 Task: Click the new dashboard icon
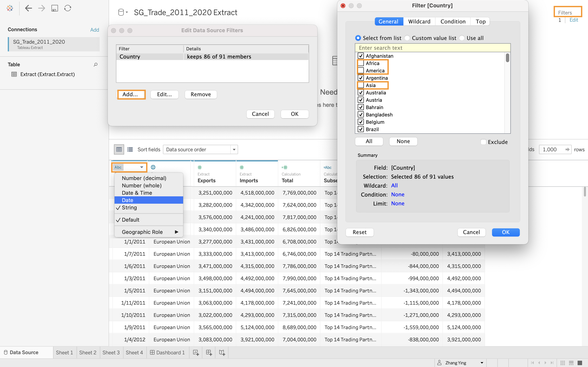click(209, 353)
